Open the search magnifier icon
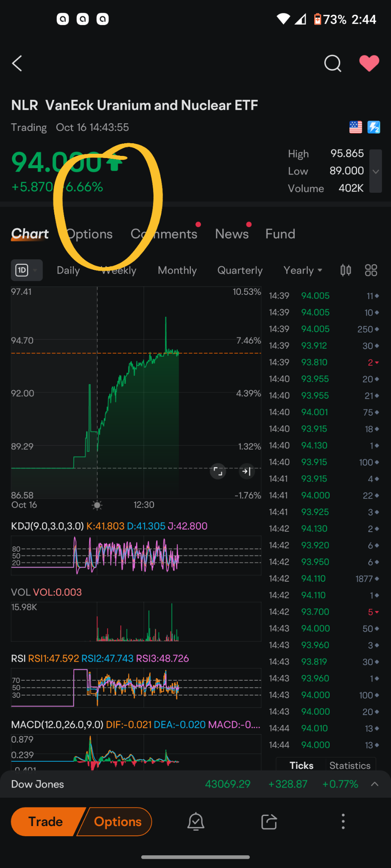391x868 pixels. pyautogui.click(x=332, y=64)
